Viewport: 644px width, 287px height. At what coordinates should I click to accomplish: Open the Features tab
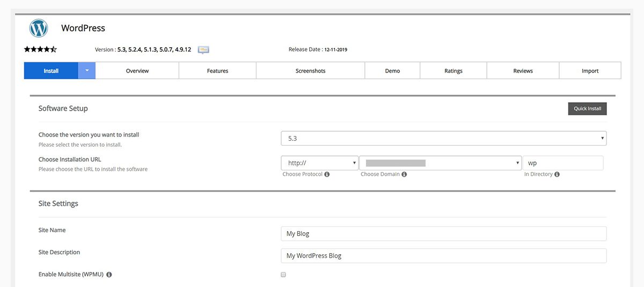[x=217, y=70]
